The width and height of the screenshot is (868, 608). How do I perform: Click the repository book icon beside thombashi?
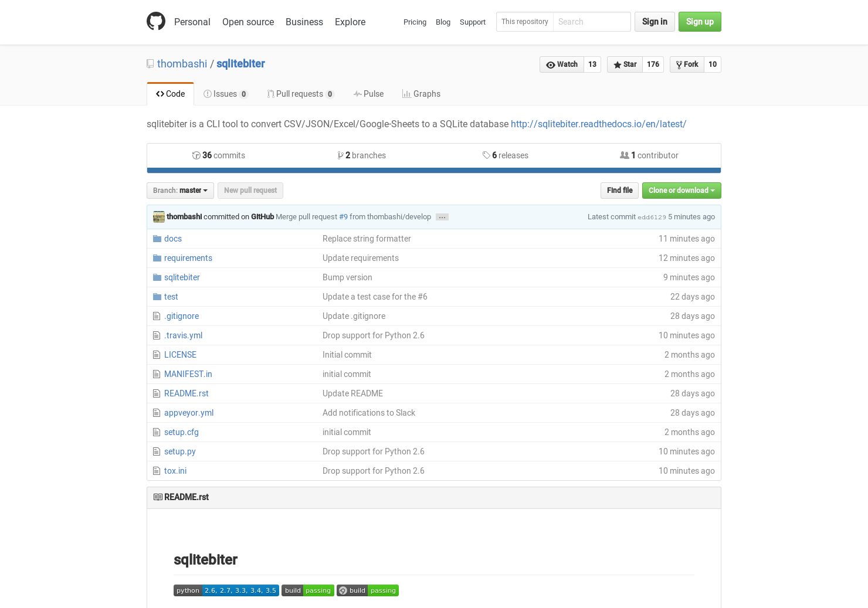tap(150, 64)
